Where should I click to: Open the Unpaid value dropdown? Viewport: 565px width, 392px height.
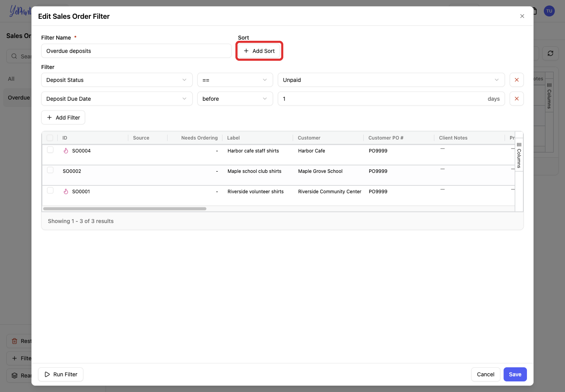[x=391, y=80]
